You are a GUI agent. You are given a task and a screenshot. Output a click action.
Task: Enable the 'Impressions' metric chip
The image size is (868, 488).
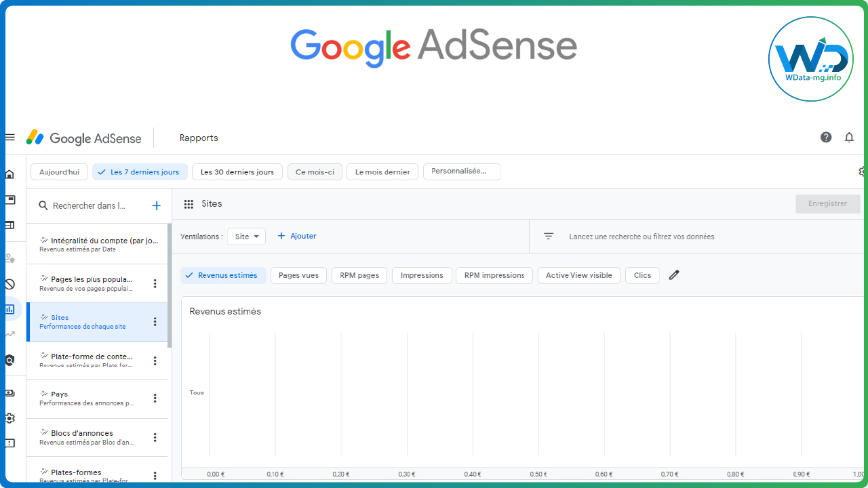(422, 274)
